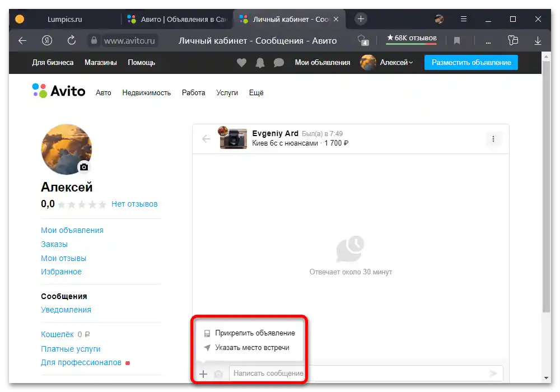
Task: Attach a photo with the camera icon
Action: pos(218,374)
